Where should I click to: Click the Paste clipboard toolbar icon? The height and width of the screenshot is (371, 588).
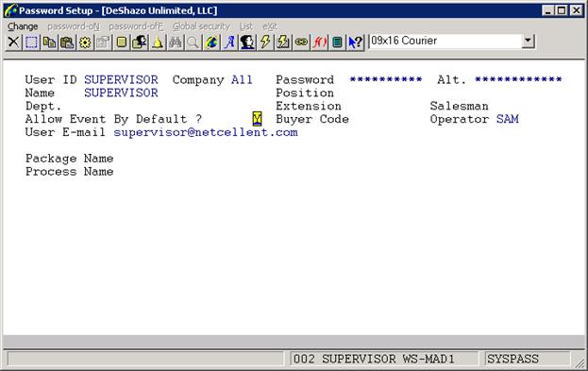[x=67, y=42]
